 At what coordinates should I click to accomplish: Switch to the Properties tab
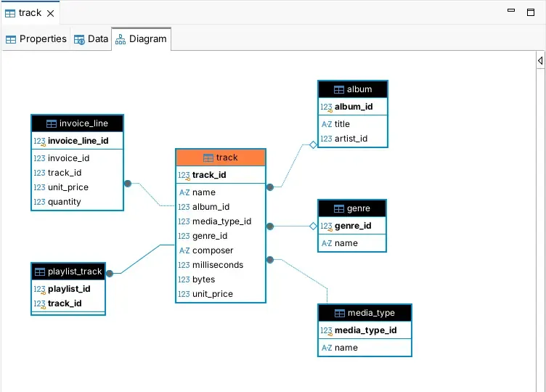[36, 39]
